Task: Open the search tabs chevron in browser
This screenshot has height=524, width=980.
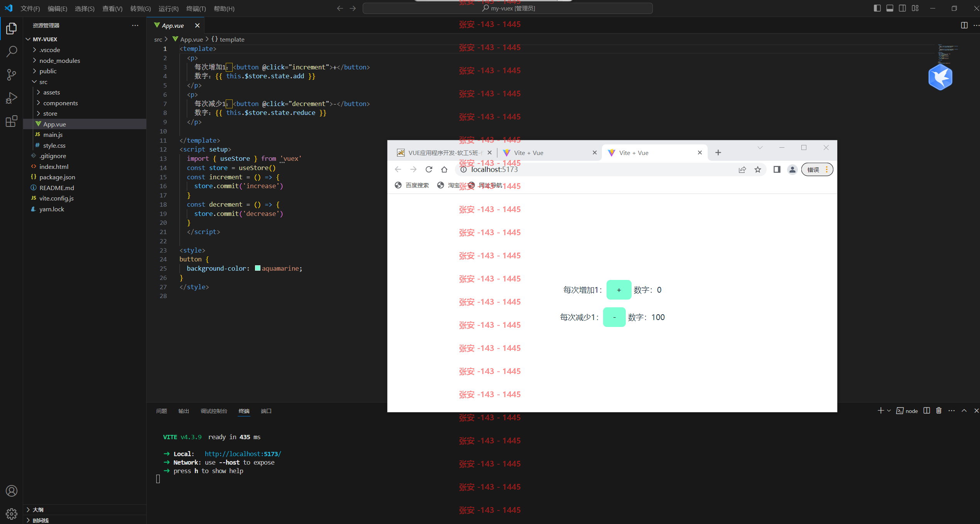Action: (x=760, y=148)
